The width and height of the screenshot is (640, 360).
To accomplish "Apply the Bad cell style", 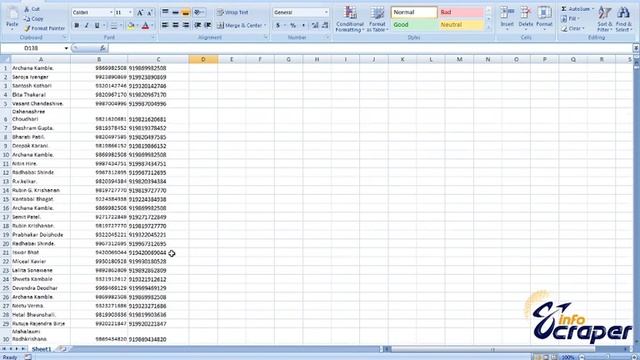I will coord(461,12).
